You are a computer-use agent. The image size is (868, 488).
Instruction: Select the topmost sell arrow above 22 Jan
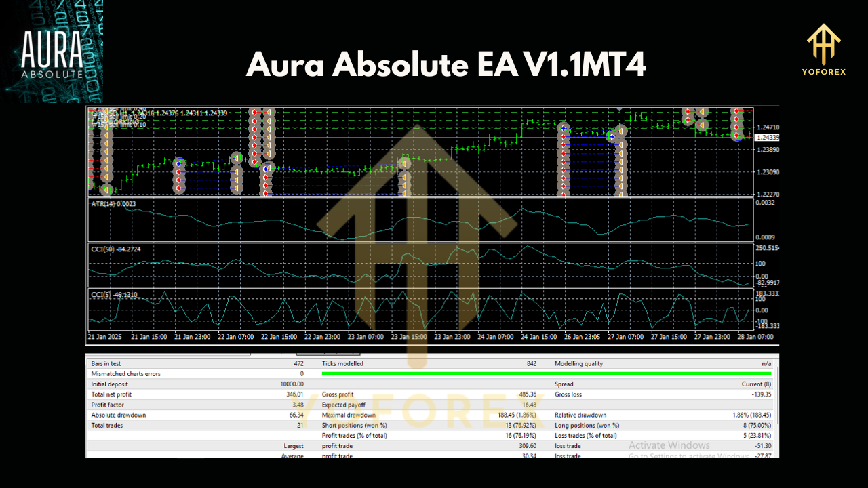pos(255,110)
